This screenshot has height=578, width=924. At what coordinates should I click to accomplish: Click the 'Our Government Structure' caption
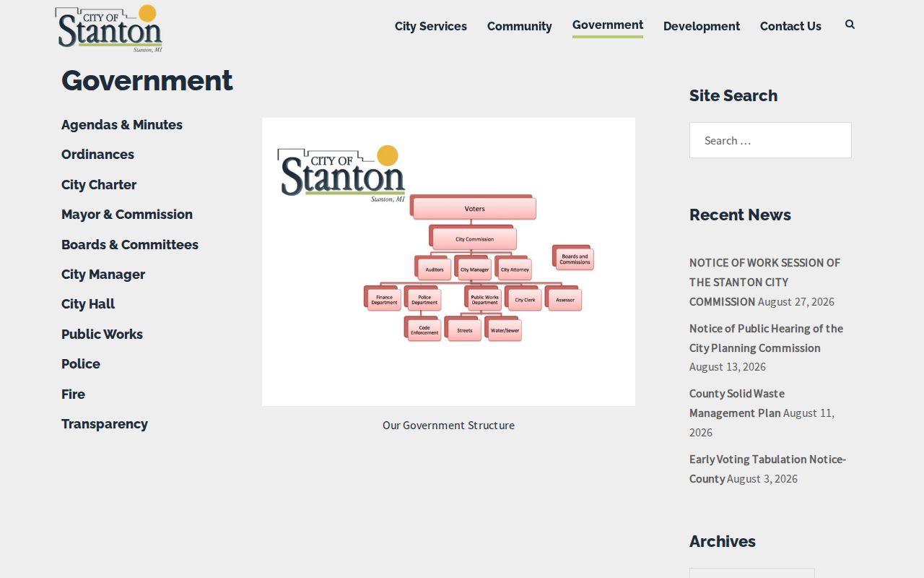(x=448, y=425)
